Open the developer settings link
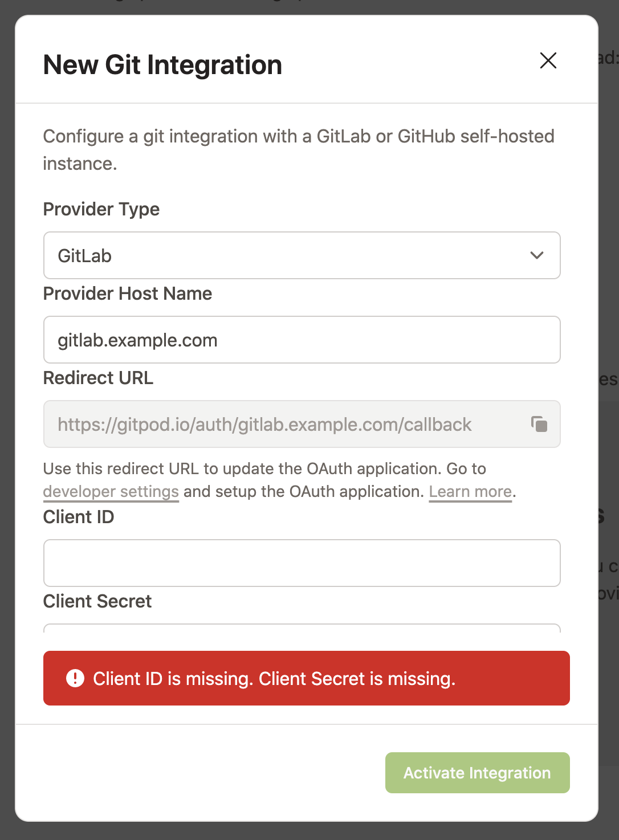Image resolution: width=619 pixels, height=840 pixels. 111,491
